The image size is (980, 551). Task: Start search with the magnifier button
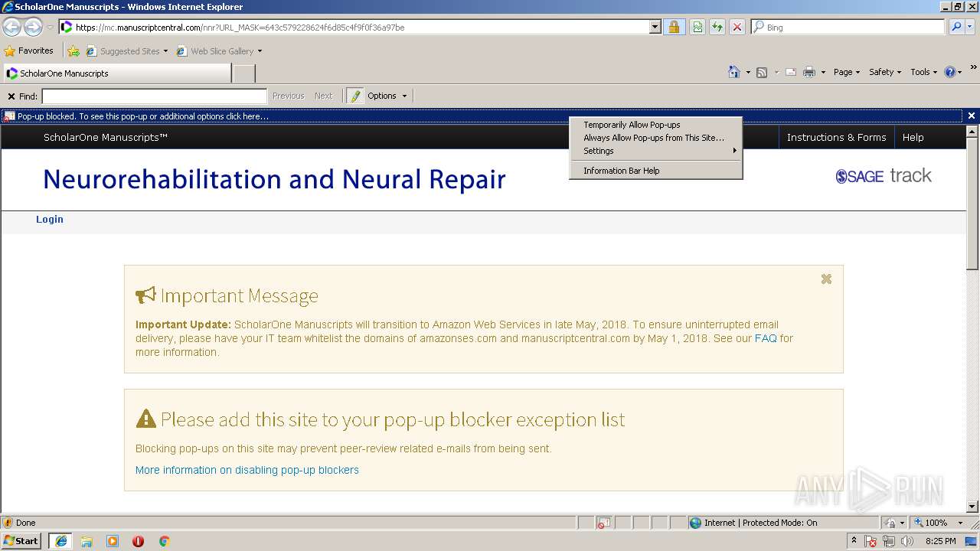click(x=956, y=28)
